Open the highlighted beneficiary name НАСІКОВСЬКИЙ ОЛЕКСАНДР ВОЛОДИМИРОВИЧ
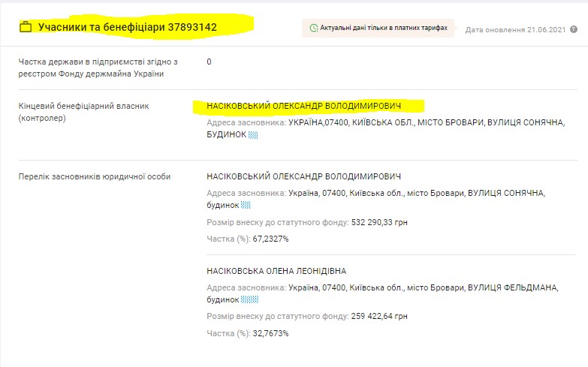The image size is (588, 367). point(304,107)
